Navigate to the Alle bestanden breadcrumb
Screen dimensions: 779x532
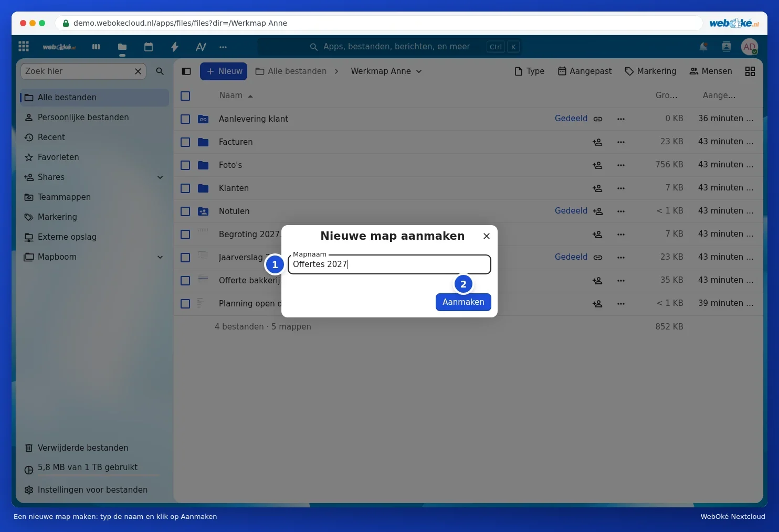click(x=291, y=71)
